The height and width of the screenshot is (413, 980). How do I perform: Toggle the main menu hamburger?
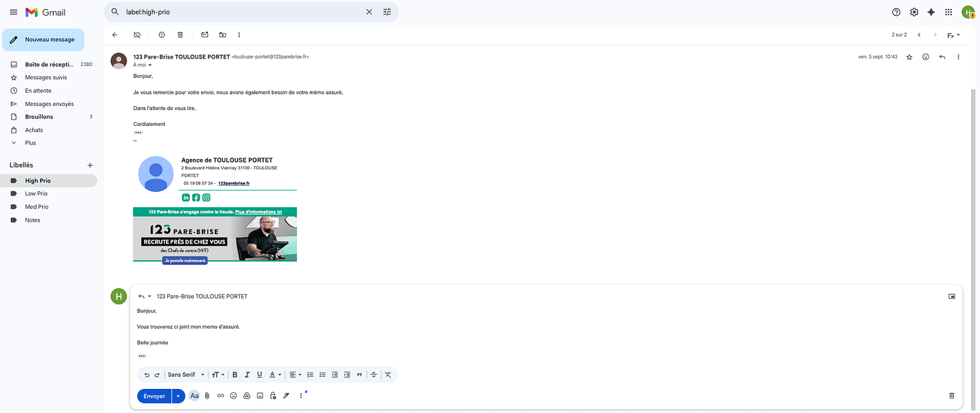pos(13,12)
